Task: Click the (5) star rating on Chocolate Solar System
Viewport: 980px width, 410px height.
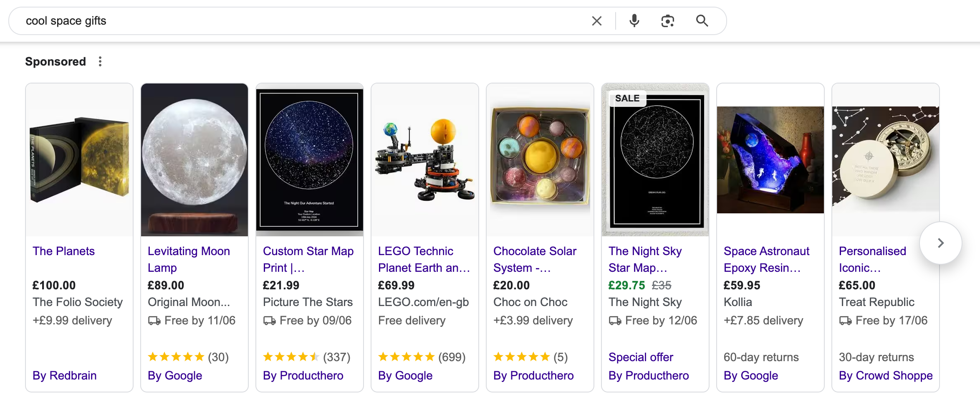Action: pyautogui.click(x=530, y=357)
